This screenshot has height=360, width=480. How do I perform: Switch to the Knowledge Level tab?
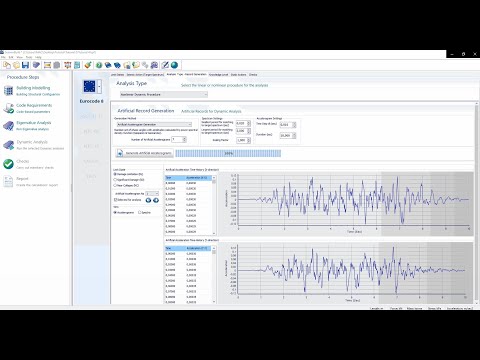click(218, 75)
